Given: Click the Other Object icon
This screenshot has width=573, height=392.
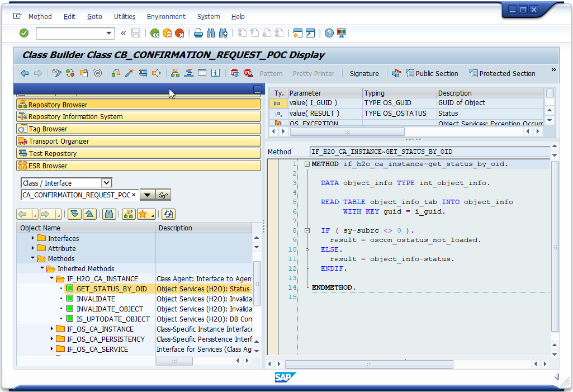Looking at the screenshot, I should (84, 73).
